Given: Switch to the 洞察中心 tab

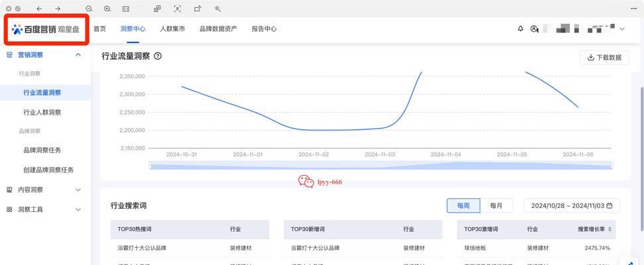Looking at the screenshot, I should 133,28.
